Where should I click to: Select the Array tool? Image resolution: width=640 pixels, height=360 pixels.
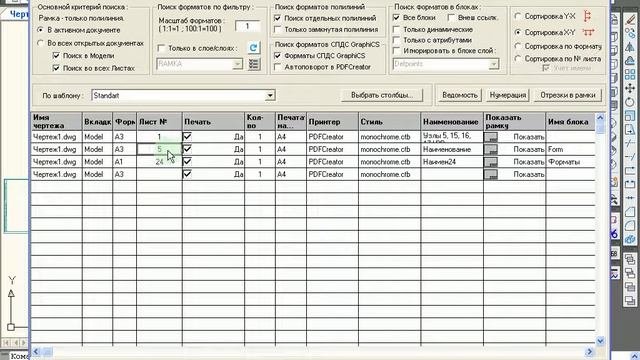pos(630,74)
